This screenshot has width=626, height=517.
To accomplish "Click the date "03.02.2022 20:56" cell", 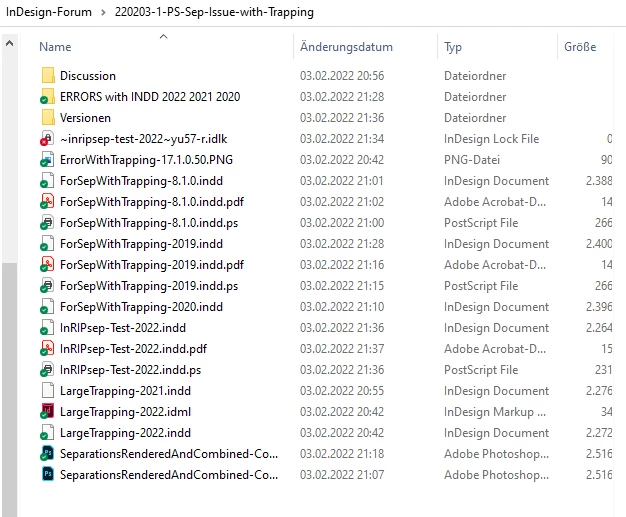I will [342, 76].
